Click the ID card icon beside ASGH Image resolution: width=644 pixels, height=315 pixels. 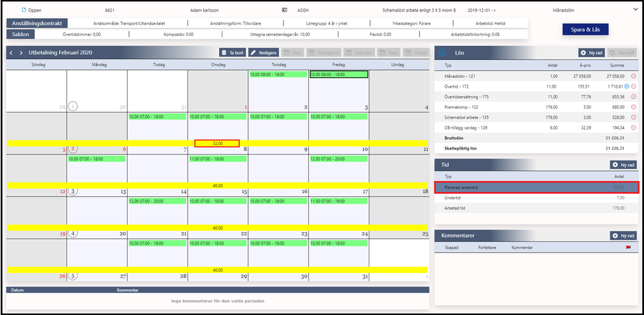(x=284, y=10)
